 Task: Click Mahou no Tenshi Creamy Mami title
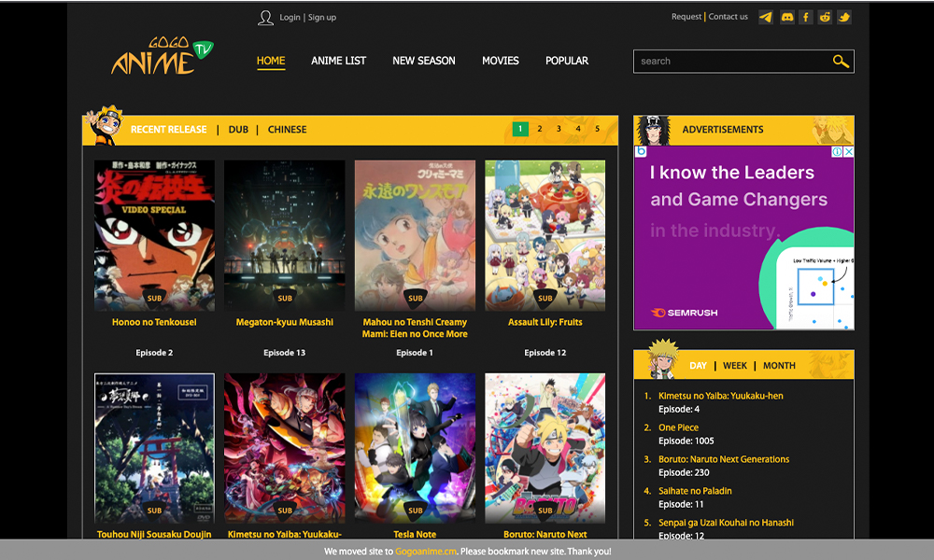(415, 328)
